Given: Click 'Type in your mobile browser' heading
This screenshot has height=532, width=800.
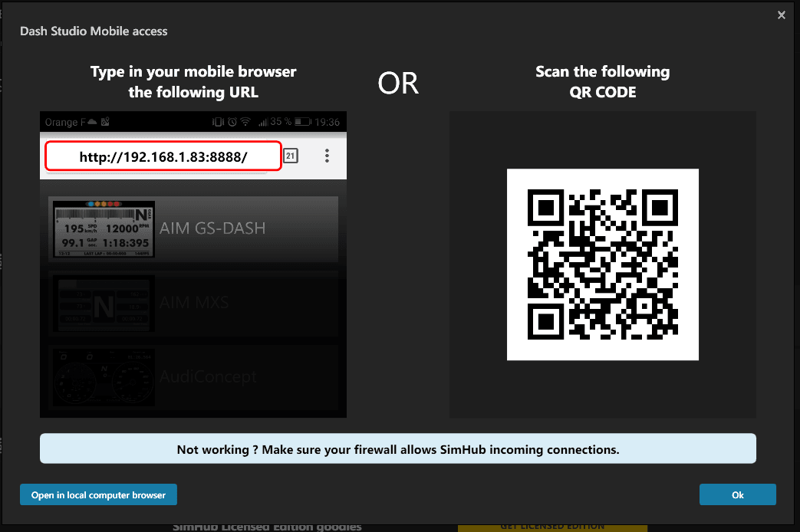Looking at the screenshot, I should (x=193, y=81).
